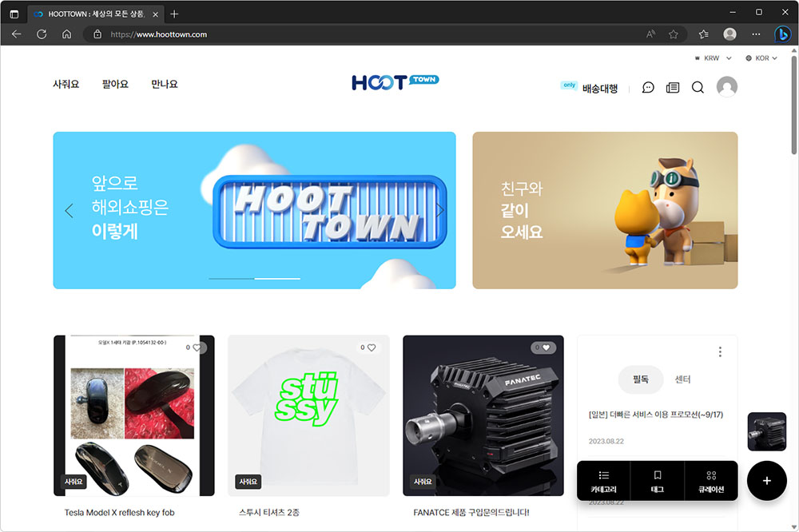Go back using browser back arrow
Image resolution: width=799 pixels, height=532 pixels.
[16, 34]
